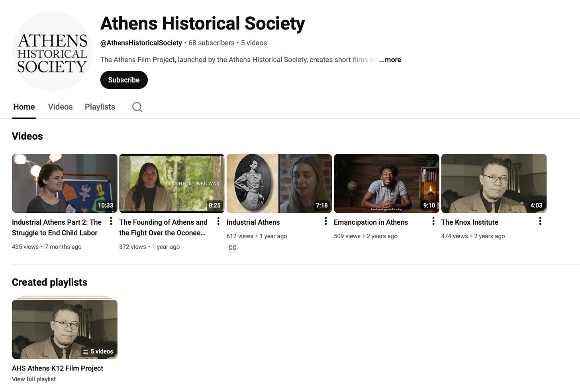The height and width of the screenshot is (392, 580).
Task: Open three-dot menu for The Founding of Athens
Action: coord(218,221)
